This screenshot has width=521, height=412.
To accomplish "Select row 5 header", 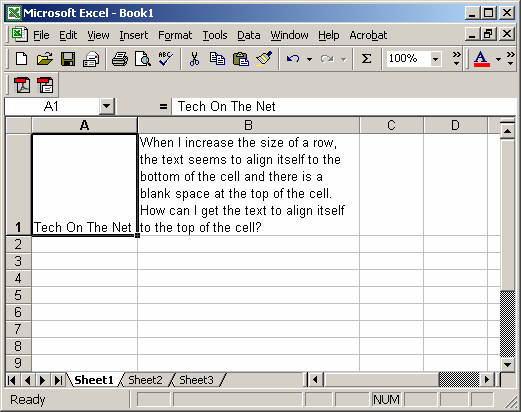I will tap(19, 295).
